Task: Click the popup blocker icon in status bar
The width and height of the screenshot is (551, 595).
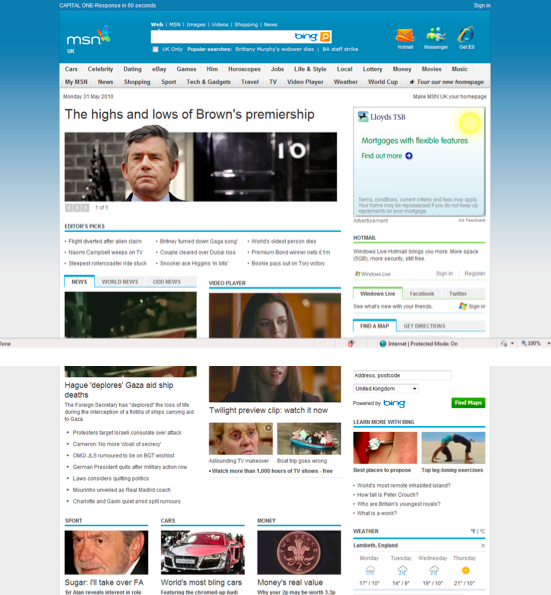Action: click(x=351, y=343)
